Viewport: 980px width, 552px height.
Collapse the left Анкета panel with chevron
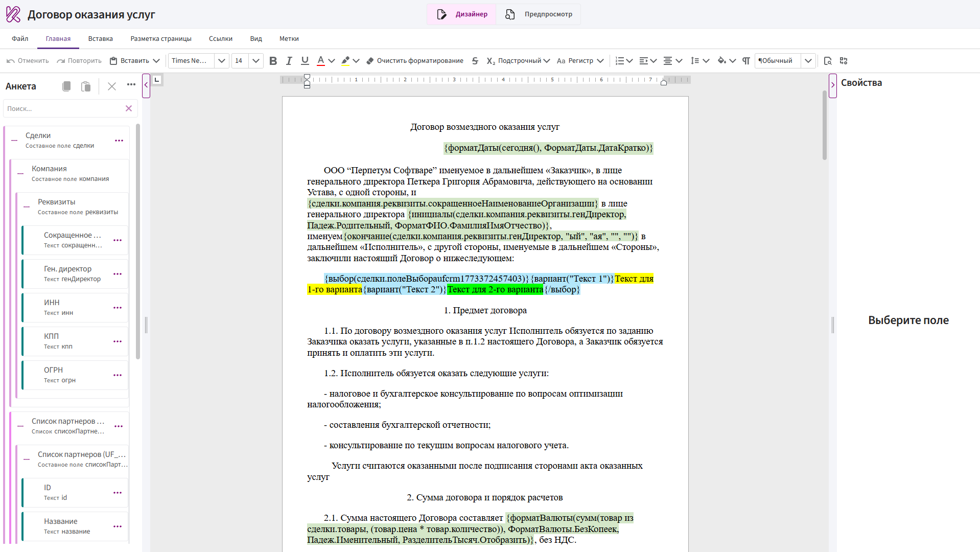tap(146, 85)
